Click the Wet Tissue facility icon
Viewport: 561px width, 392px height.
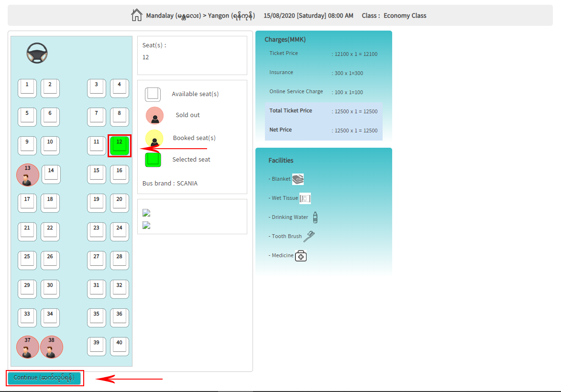tap(305, 198)
